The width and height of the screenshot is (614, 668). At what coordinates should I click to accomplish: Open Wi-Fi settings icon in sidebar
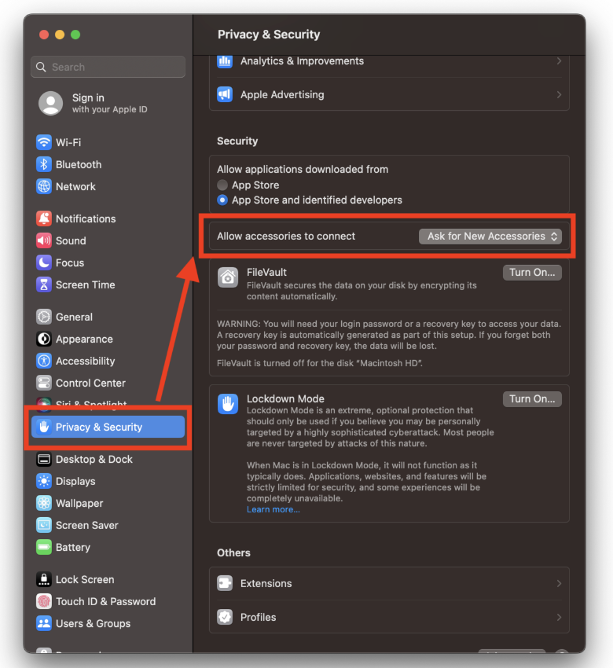coord(44,142)
